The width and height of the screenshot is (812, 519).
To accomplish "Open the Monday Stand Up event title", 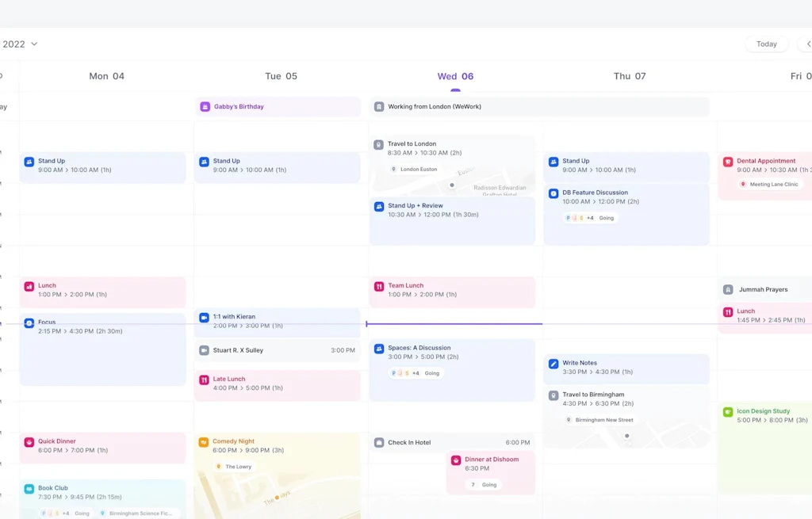I will pyautogui.click(x=52, y=161).
